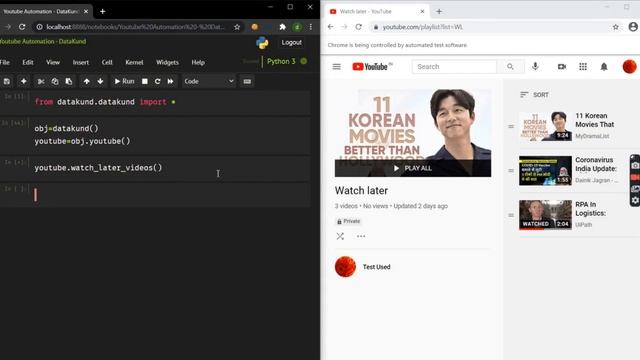The height and width of the screenshot is (360, 640).
Task: Open the Test Used channel link
Action: click(x=376, y=267)
